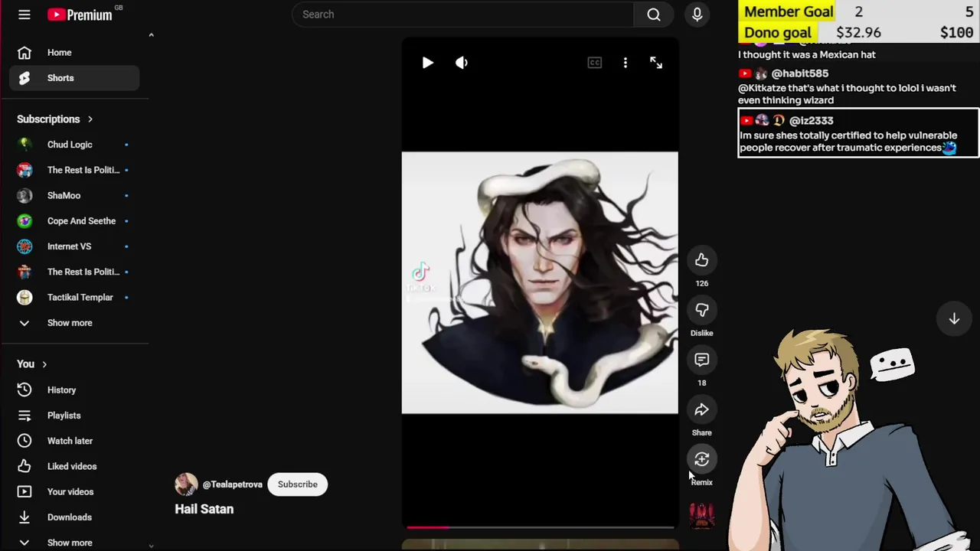The image size is (980, 551).
Task: Expand the You section
Action: 32,364
